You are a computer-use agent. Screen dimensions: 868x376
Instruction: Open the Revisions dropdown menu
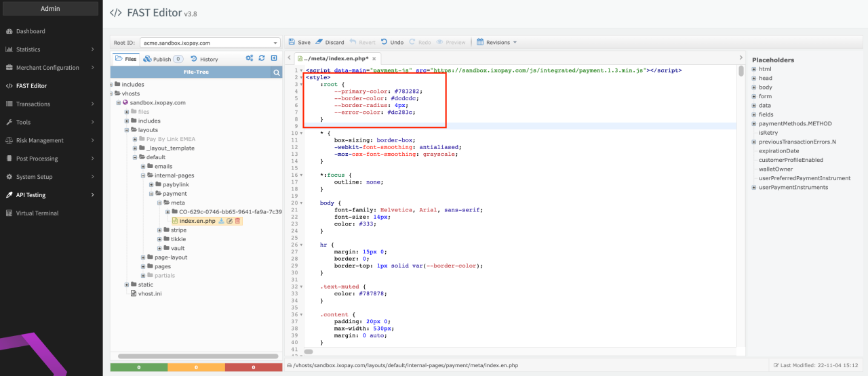(x=497, y=42)
